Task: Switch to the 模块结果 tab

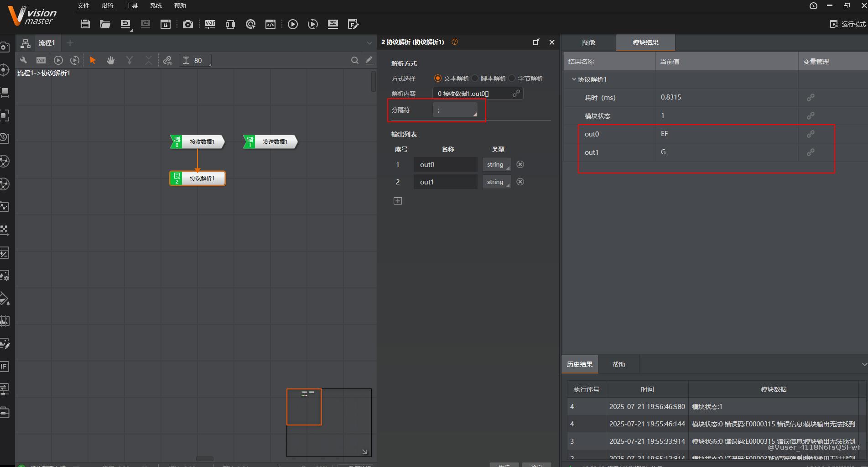Action: [x=645, y=42]
